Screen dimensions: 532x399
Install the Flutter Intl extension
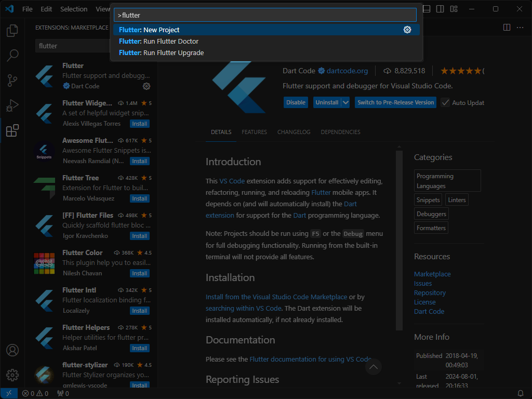pos(139,311)
